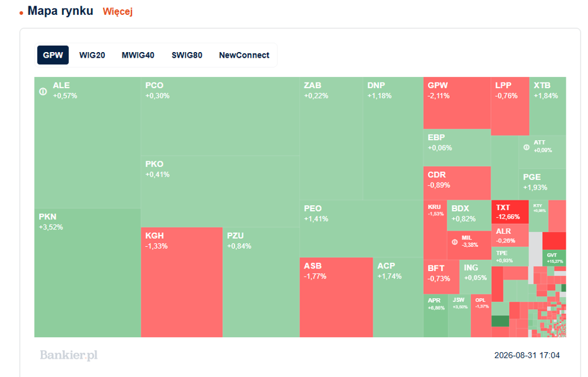588x377 pixels.
Task: Click the info icon next to MIL
Action: 455,242
